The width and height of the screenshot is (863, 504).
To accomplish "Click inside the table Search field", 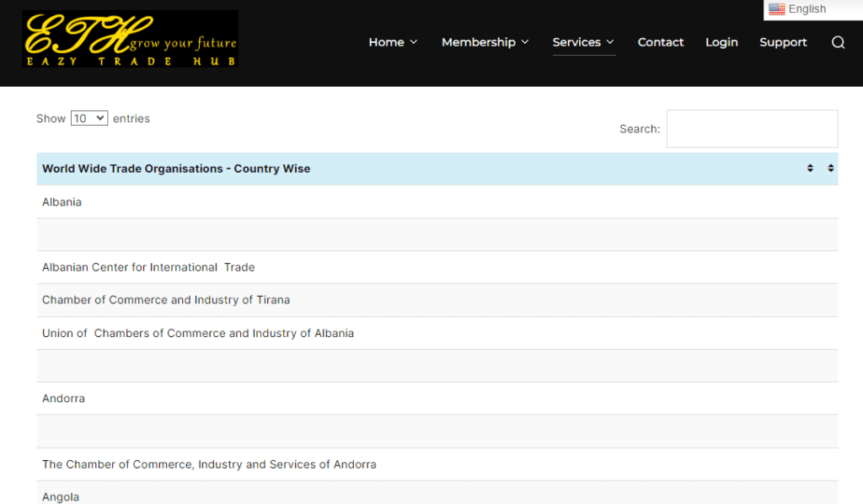I will tap(752, 129).
